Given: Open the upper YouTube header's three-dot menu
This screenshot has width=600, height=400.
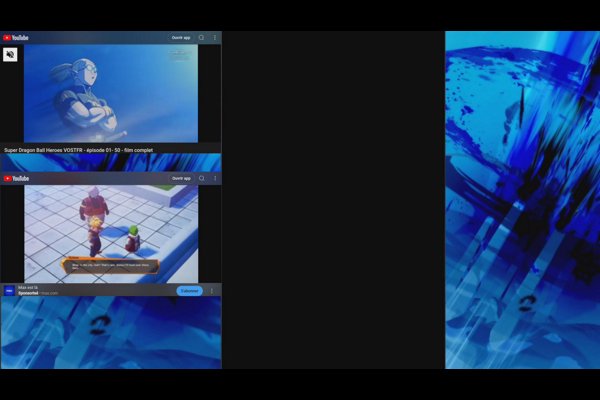Looking at the screenshot, I should click(x=214, y=38).
